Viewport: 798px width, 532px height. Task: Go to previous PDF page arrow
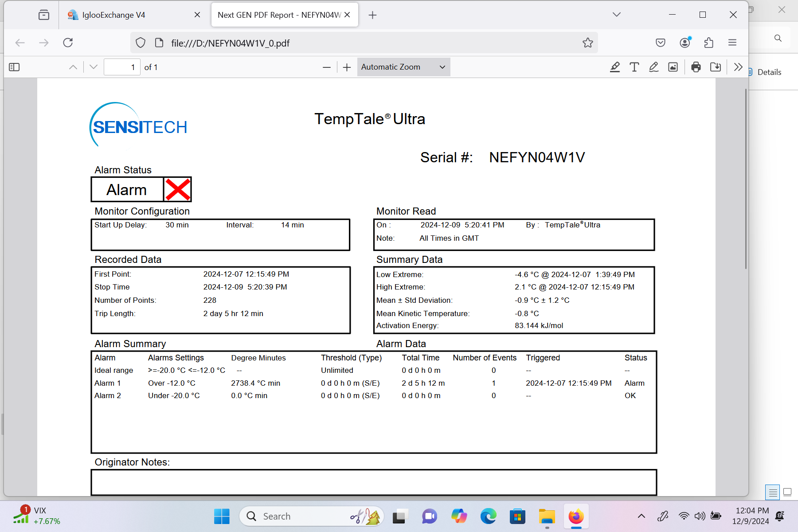73,67
